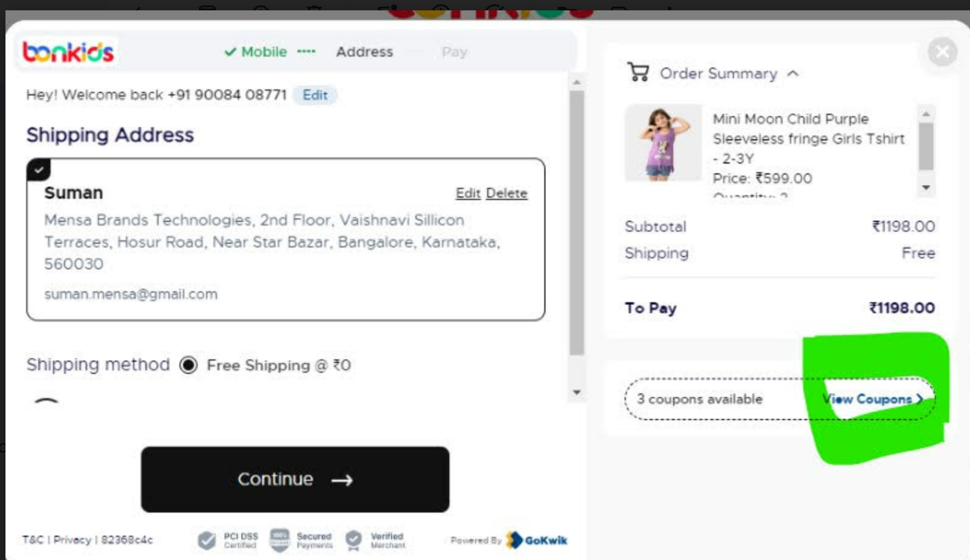Edit the welcome back mobile number
Screen dimensions: 970x560
(315, 95)
